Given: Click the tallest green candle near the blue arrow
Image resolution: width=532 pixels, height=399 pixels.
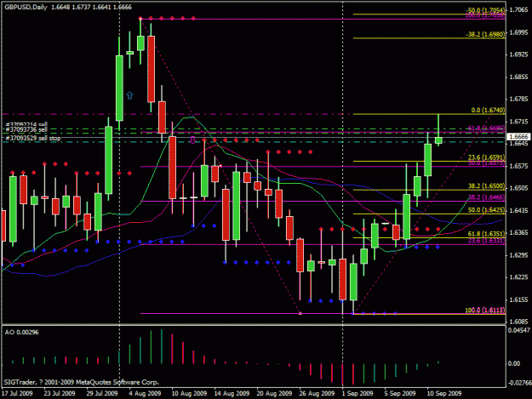Looking at the screenshot, I should click(x=119, y=88).
